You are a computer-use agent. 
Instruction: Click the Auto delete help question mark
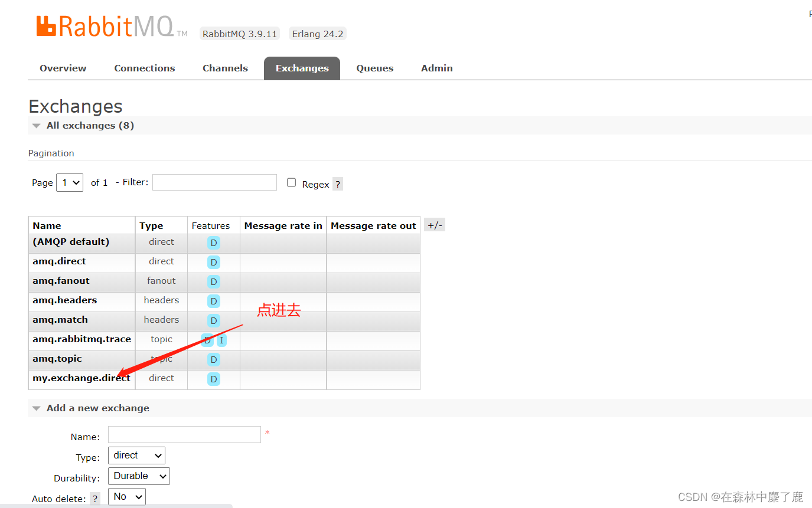click(95, 499)
